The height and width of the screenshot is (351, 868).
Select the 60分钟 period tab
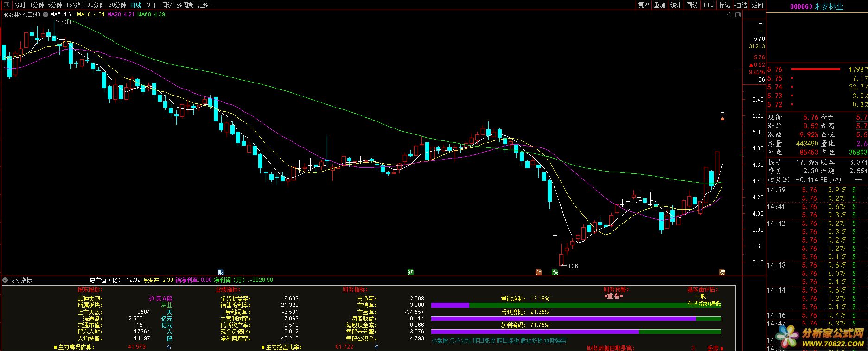coord(117,5)
